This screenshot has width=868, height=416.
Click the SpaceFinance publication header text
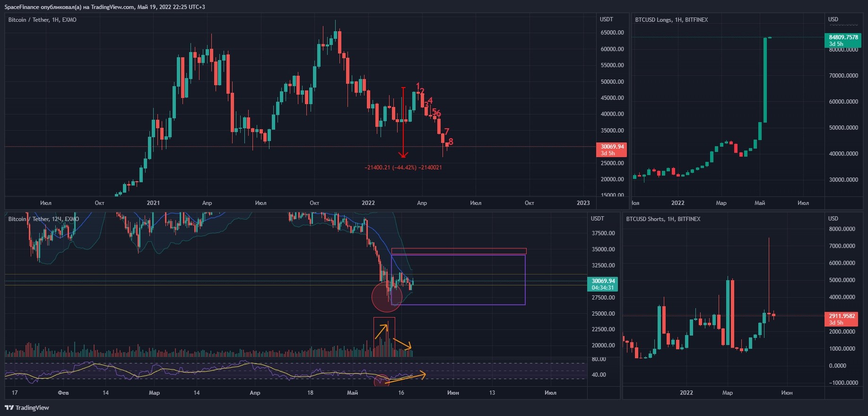(x=105, y=7)
